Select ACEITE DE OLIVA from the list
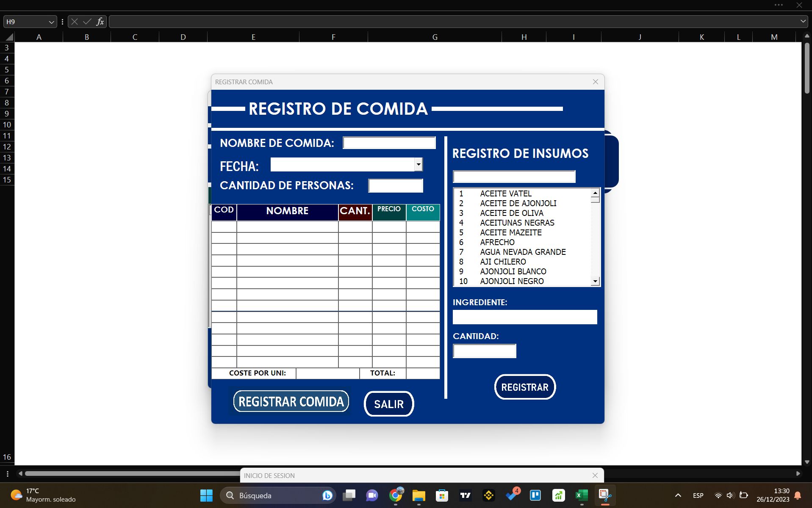 point(511,213)
